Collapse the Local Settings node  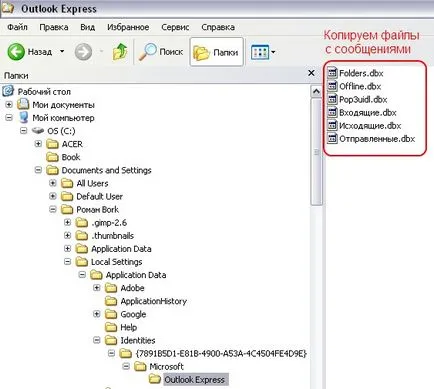tap(67, 262)
